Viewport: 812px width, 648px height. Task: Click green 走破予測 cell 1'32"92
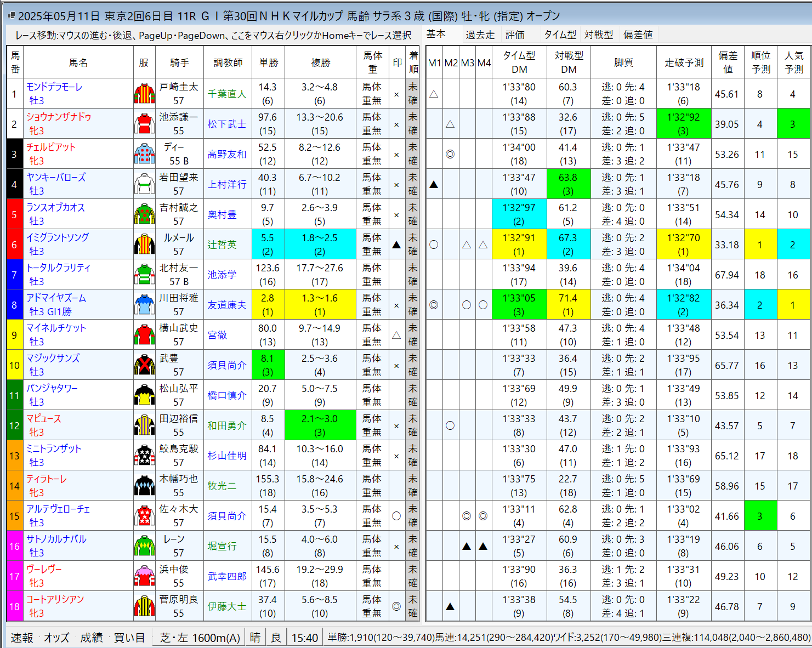pyautogui.click(x=684, y=124)
